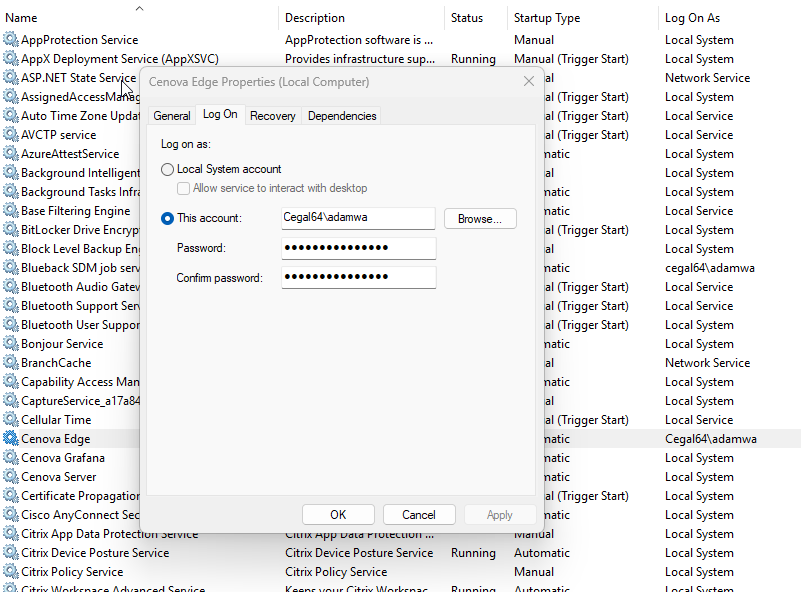The height and width of the screenshot is (592, 801).
Task: Select the Local System account radio button
Action: click(166, 169)
